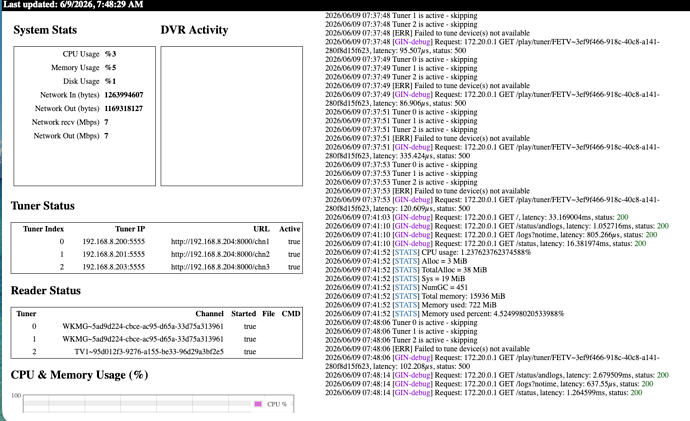Click the 'CPU %' legend label

tap(277, 404)
